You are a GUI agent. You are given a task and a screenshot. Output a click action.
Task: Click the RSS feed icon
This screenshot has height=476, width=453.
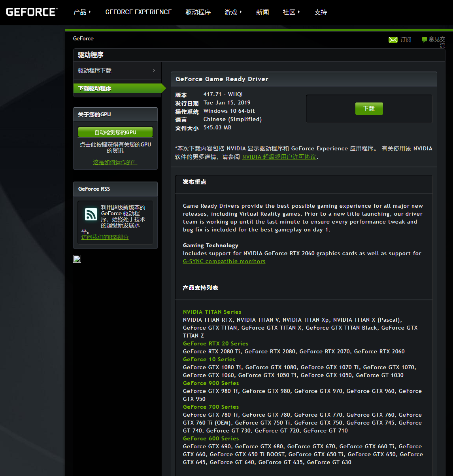(91, 214)
